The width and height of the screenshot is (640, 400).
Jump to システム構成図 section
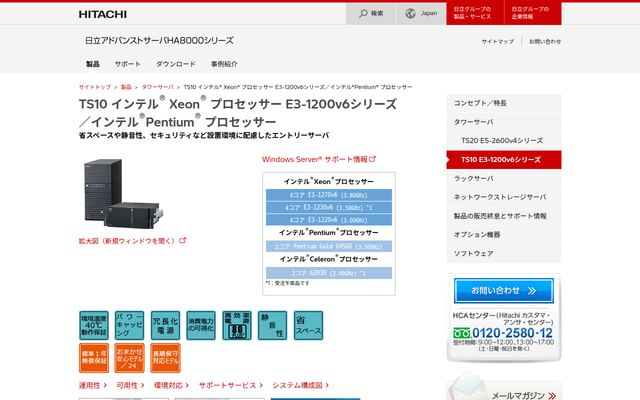(300, 385)
